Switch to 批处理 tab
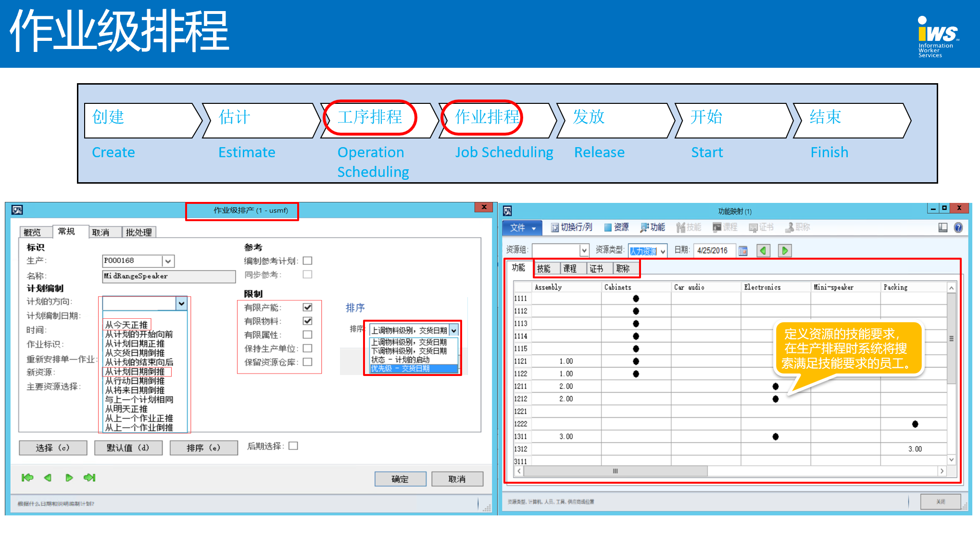 click(139, 232)
